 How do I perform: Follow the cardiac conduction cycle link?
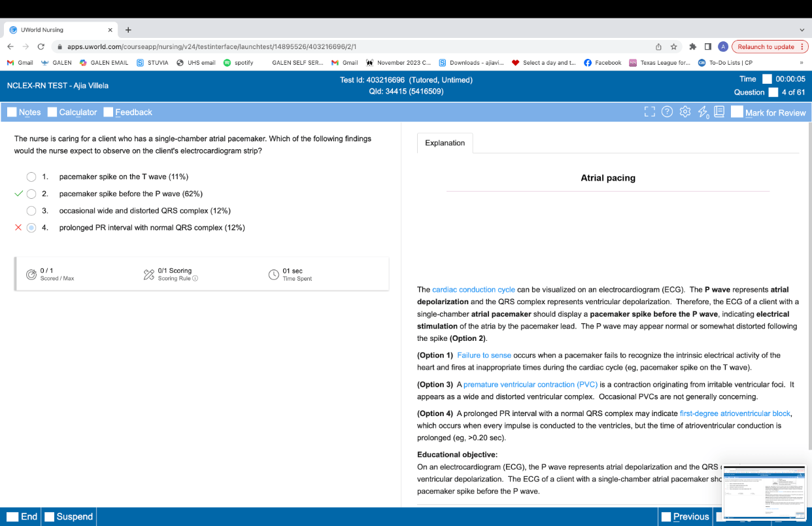[x=473, y=290]
